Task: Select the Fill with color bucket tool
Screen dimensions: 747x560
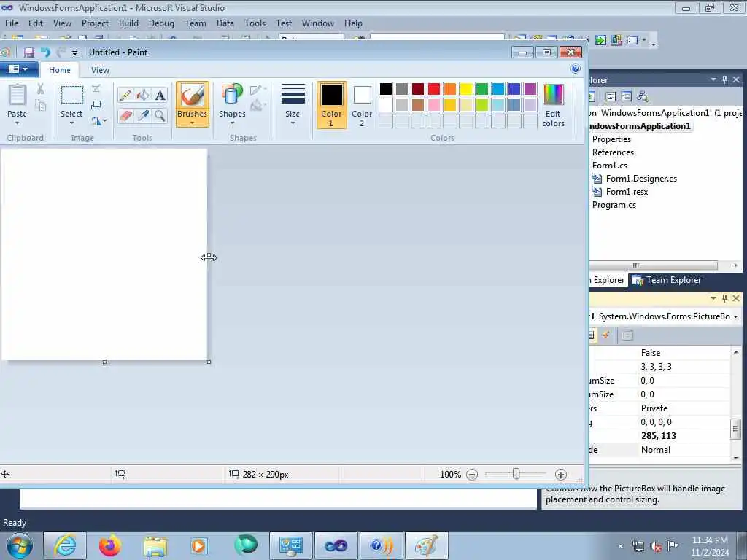Action: coord(143,95)
